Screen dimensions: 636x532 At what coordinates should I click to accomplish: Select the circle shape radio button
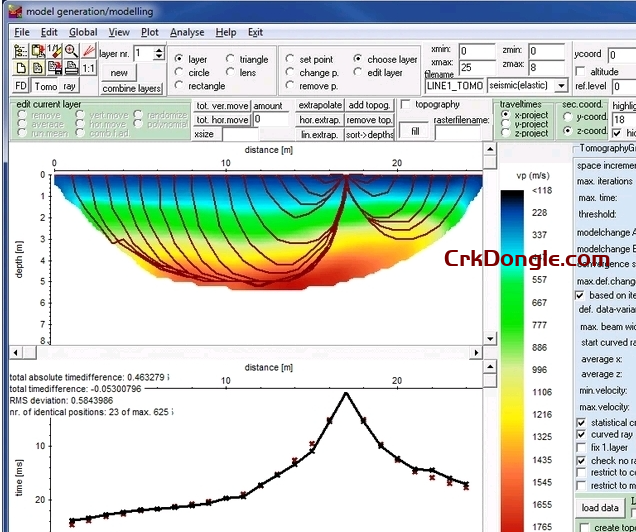coord(179,73)
